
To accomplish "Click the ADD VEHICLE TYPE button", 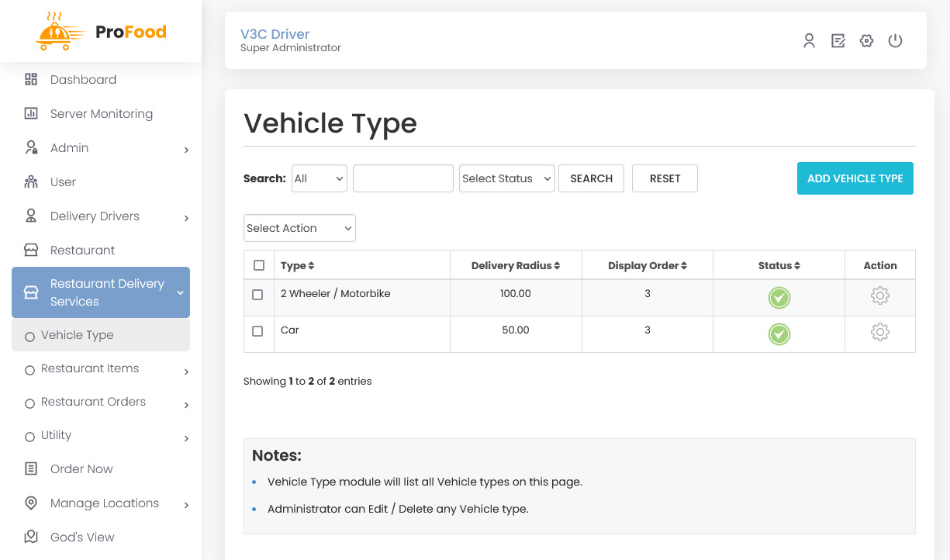I will (x=855, y=178).
